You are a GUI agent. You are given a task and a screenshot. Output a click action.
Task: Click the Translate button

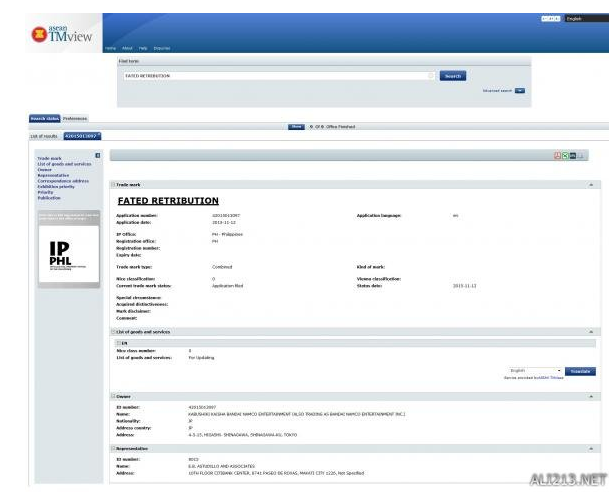pos(580,370)
